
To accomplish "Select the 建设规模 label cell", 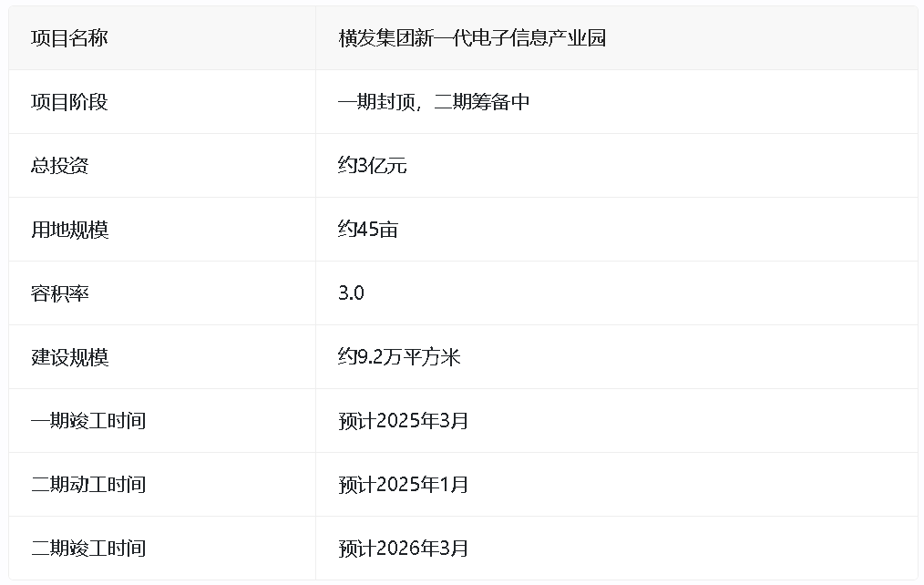I will tap(69, 357).
